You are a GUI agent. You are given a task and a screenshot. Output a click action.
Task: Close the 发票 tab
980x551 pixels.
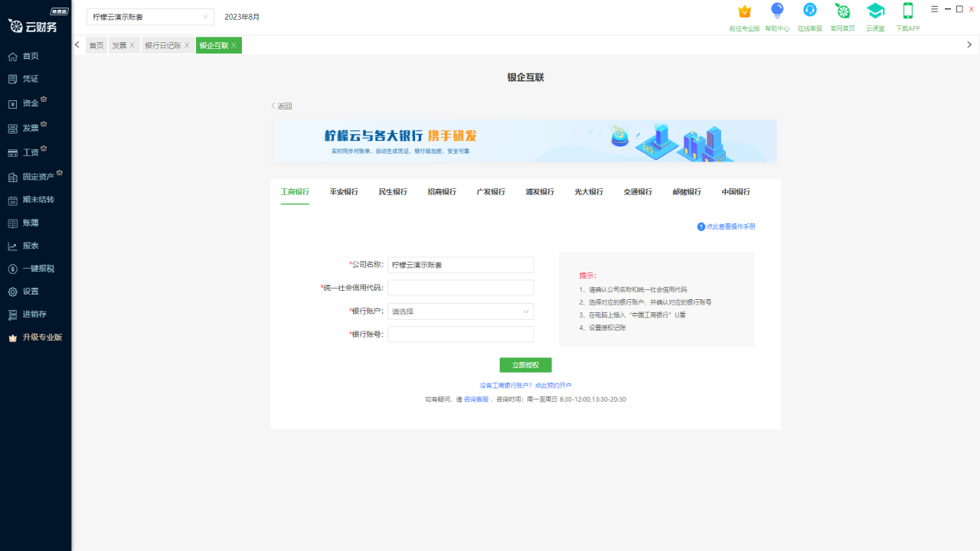coord(132,46)
